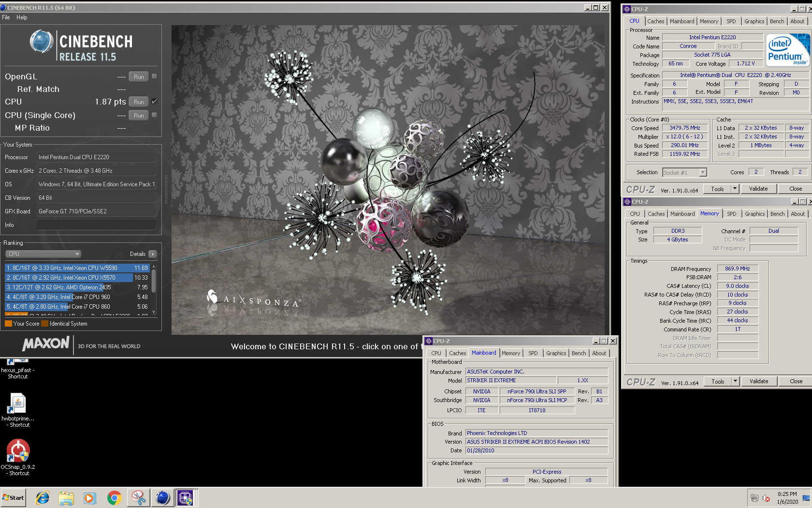Viewport: 812px width, 508px height.
Task: Open About tab in top CPU-Z window
Action: (x=797, y=21)
